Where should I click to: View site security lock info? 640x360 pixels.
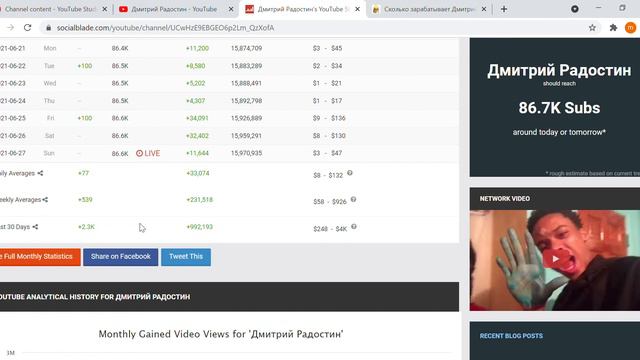[49, 28]
